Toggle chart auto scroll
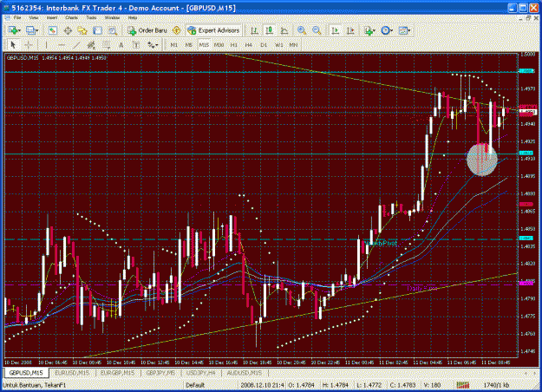Screen dimensions: 542x392 (335, 30)
